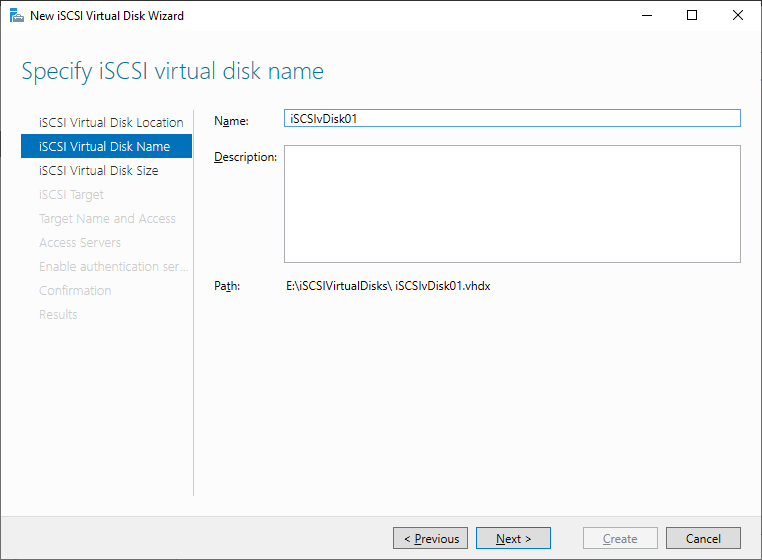The width and height of the screenshot is (762, 560).
Task: Select the Access Servers step
Action: (x=80, y=243)
